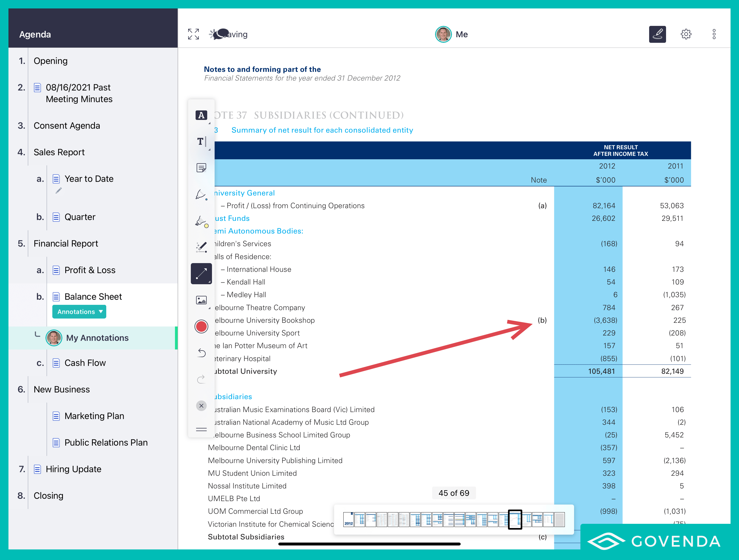Open the image insert annotation tool
Screen dimensions: 739x560
[x=201, y=300]
